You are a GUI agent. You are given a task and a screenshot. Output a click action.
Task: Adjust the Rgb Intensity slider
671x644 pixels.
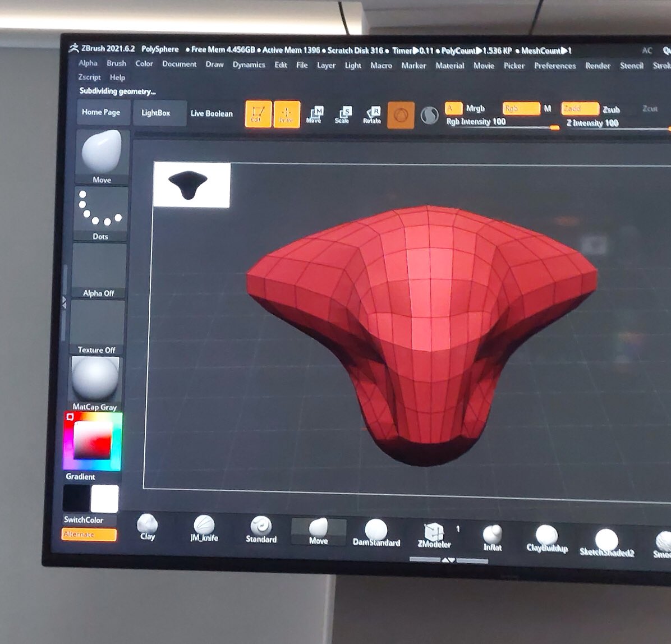[502, 123]
